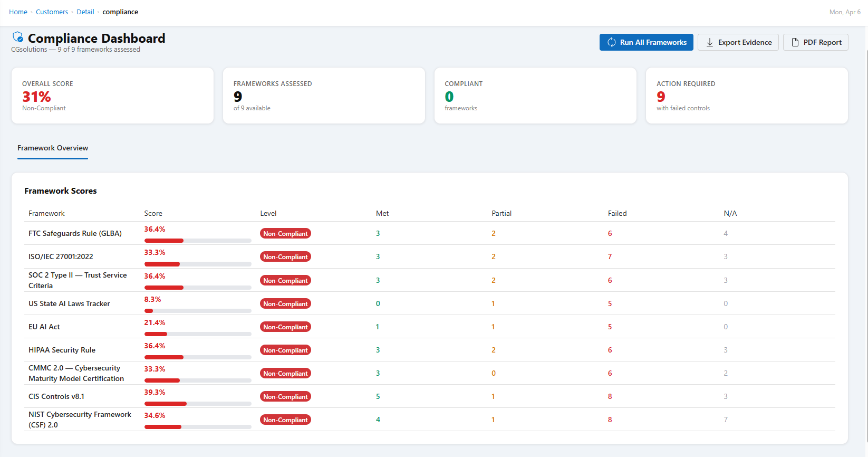Select CMMC 2.0 Cybersecurity Maturity row name
Image resolution: width=868 pixels, height=457 pixels.
(x=76, y=373)
